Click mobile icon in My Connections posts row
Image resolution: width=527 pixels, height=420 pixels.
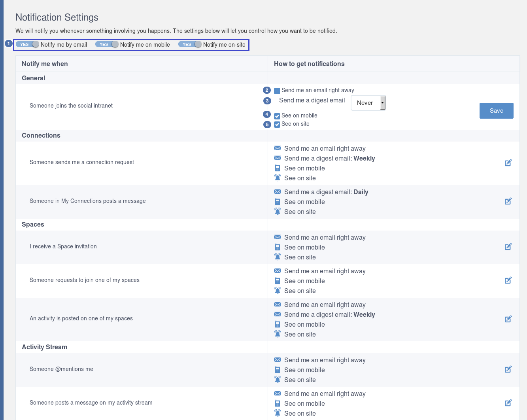coord(278,202)
